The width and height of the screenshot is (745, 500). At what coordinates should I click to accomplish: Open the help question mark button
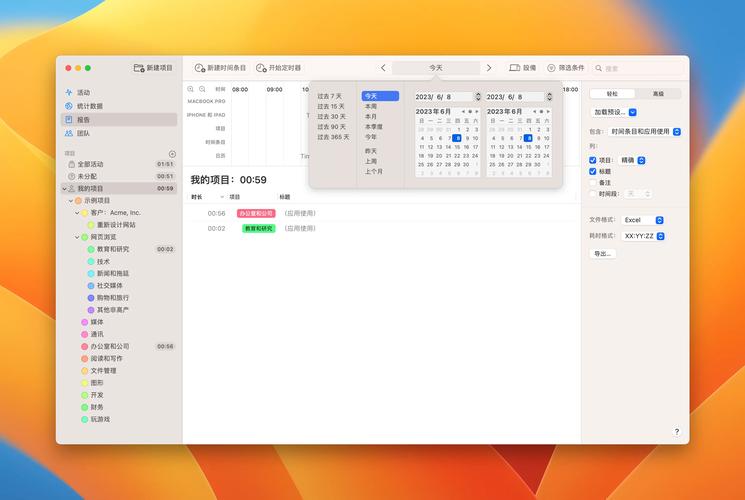tap(677, 432)
